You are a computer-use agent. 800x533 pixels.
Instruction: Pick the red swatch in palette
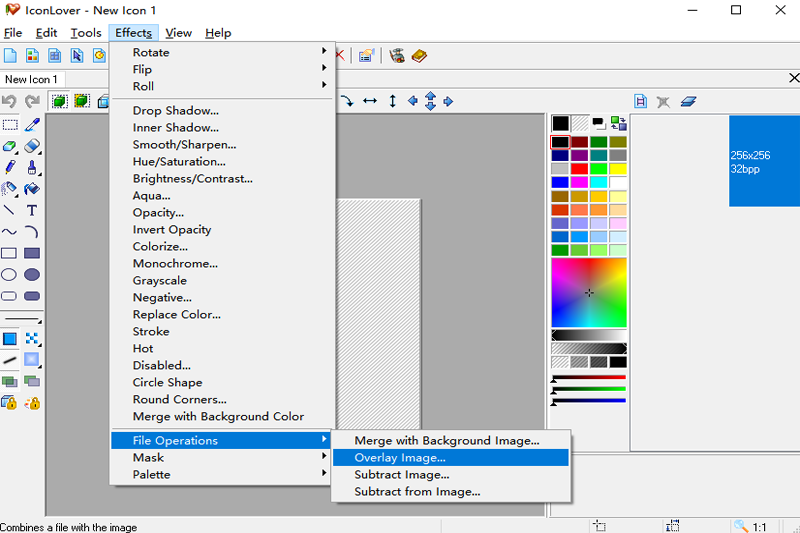(579, 169)
